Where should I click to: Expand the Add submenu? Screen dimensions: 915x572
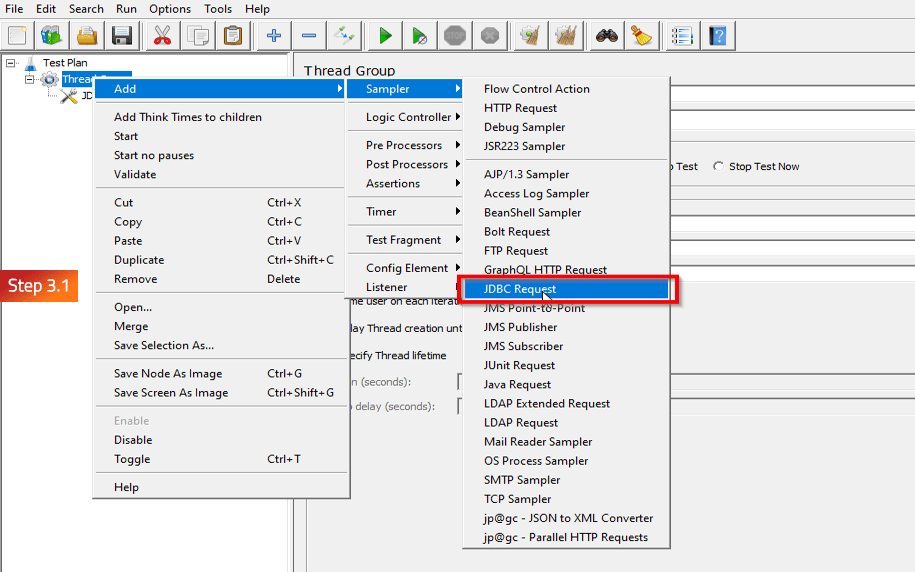point(220,89)
